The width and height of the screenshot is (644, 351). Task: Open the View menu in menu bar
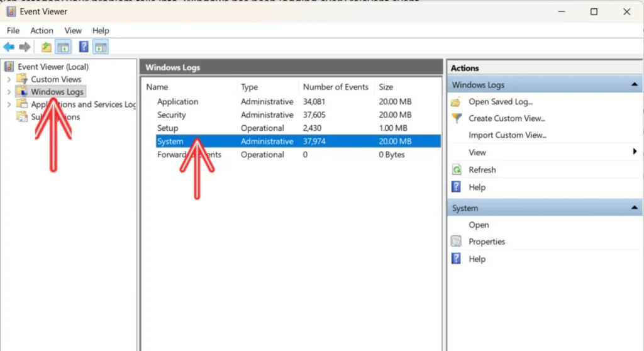coord(73,31)
